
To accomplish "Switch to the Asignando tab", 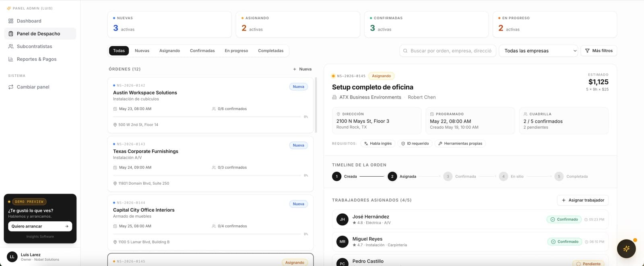I will 169,51.
